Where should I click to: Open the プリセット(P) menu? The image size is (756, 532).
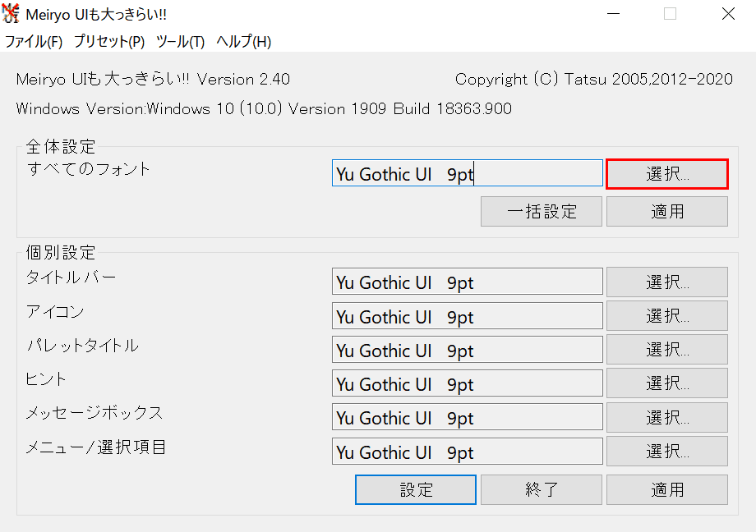tap(109, 41)
